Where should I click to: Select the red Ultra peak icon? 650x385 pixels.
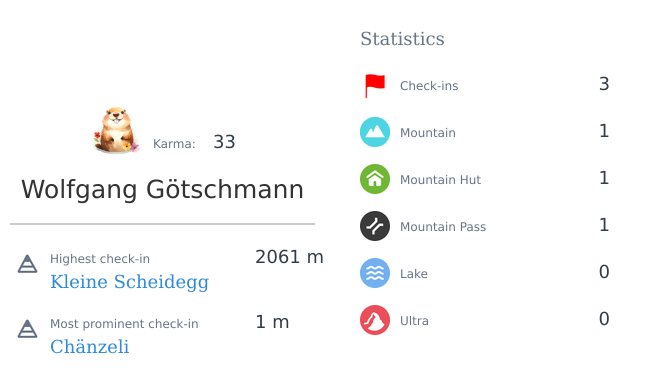pyautogui.click(x=375, y=320)
